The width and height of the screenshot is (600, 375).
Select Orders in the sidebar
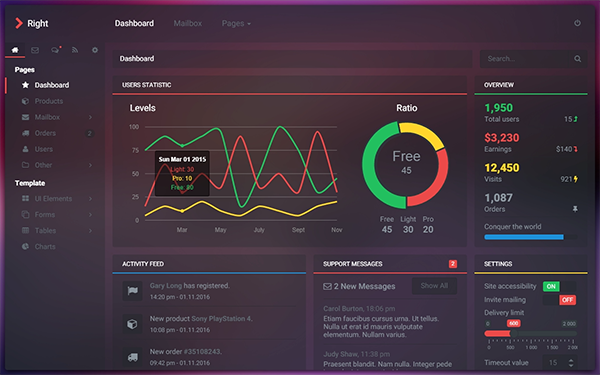pyautogui.click(x=45, y=133)
